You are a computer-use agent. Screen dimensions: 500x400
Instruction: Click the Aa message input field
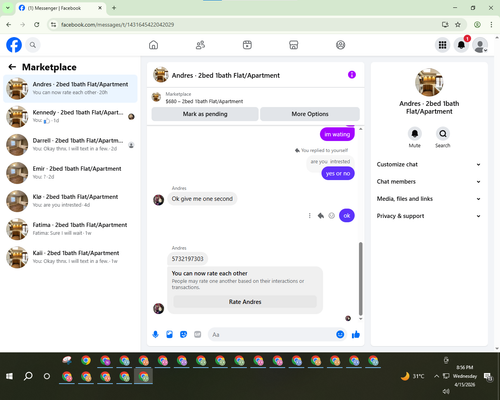(x=272, y=334)
